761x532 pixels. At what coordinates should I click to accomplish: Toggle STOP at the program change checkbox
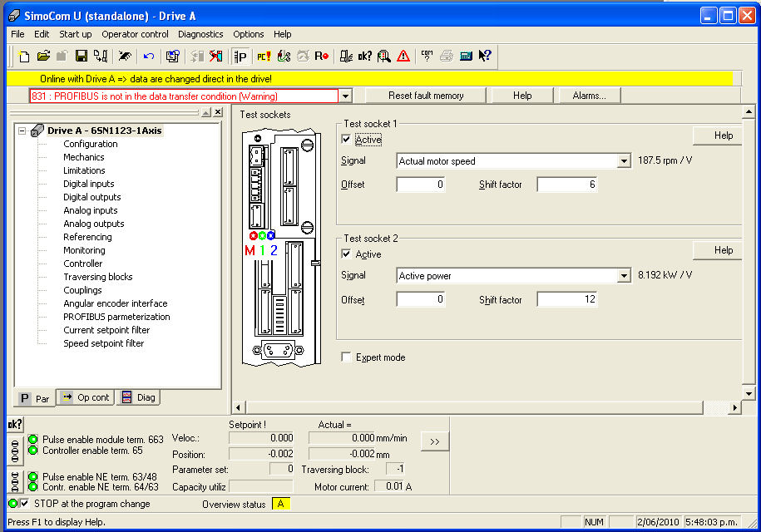pos(25,504)
